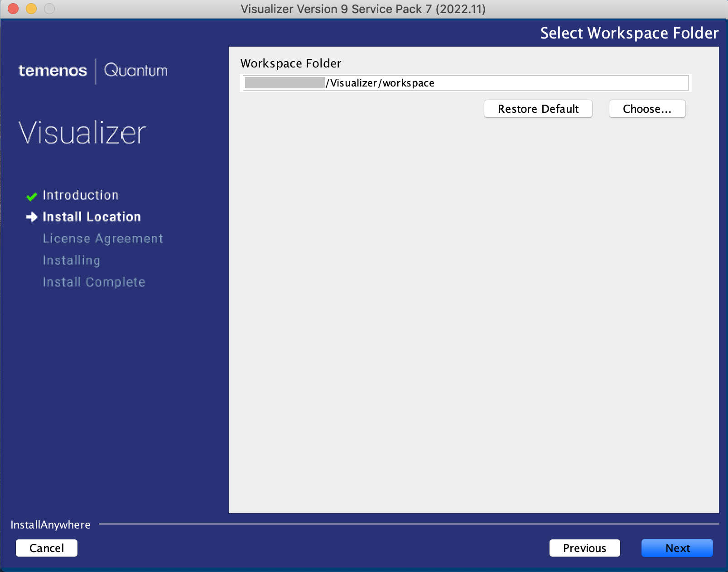This screenshot has height=572, width=728.
Task: Close the installer window with red button
Action: pos(13,9)
